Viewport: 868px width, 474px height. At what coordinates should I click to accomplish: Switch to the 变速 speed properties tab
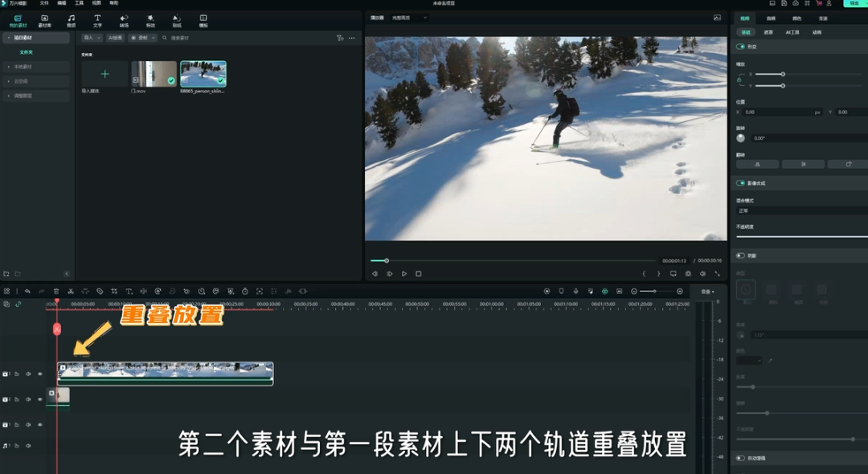click(x=823, y=18)
